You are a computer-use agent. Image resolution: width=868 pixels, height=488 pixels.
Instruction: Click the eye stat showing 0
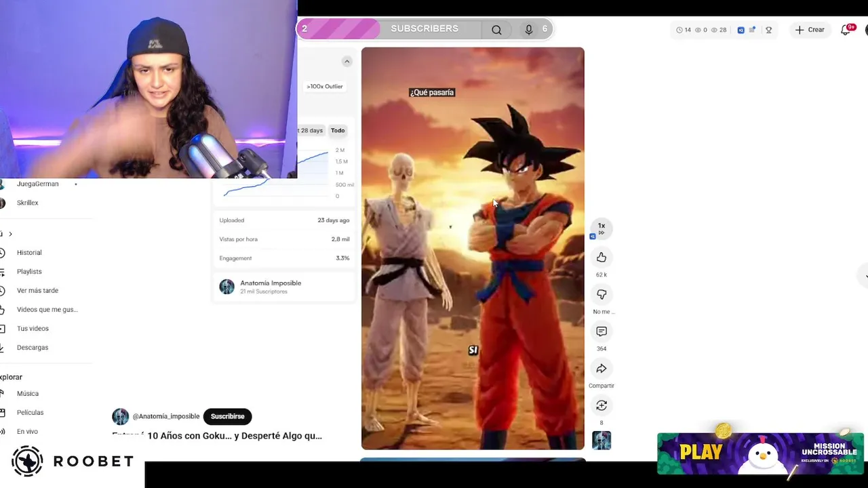click(701, 30)
